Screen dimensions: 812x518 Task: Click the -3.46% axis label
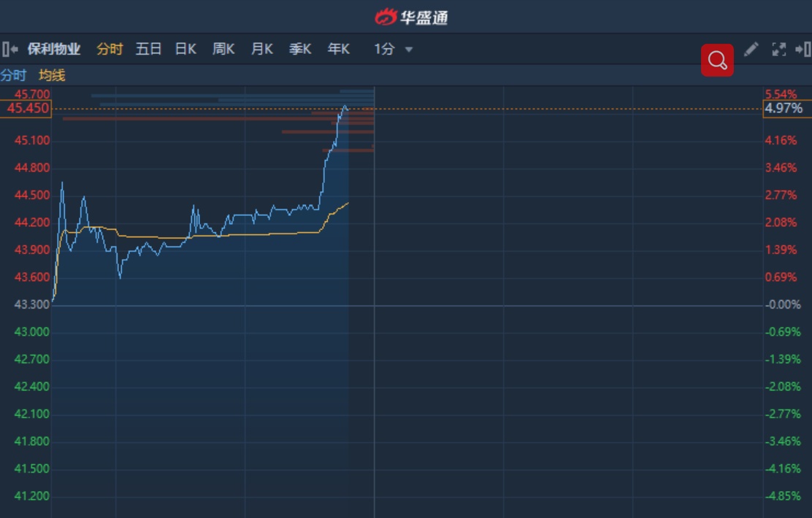coord(783,441)
